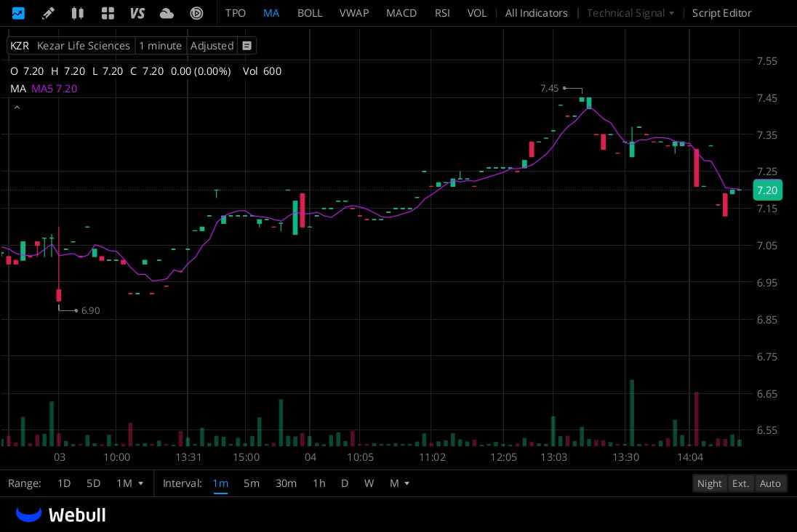Screen dimensions: 797x532
Task: Select the 1m interval
Action: 220,484
